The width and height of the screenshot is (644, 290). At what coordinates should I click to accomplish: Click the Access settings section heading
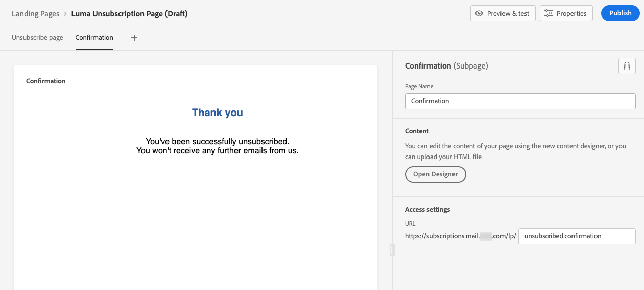coord(427,209)
